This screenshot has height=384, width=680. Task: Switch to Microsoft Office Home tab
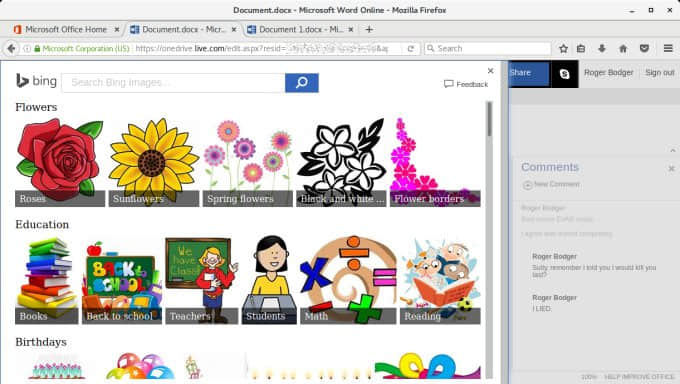point(66,30)
